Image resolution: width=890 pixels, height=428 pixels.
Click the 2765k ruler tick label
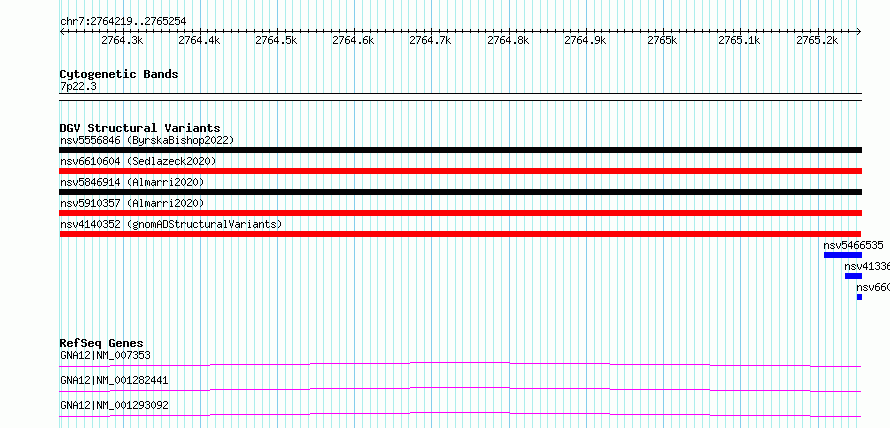(x=662, y=40)
